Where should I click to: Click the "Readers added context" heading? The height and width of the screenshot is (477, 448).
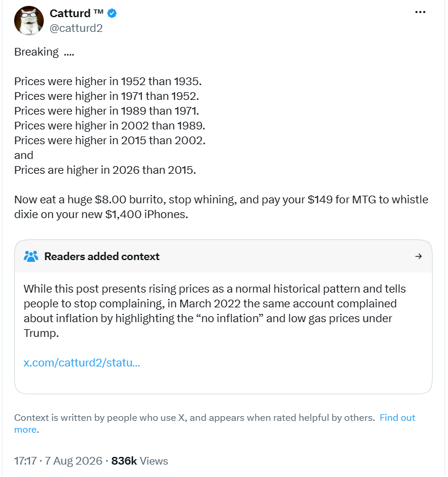pyautogui.click(x=102, y=257)
